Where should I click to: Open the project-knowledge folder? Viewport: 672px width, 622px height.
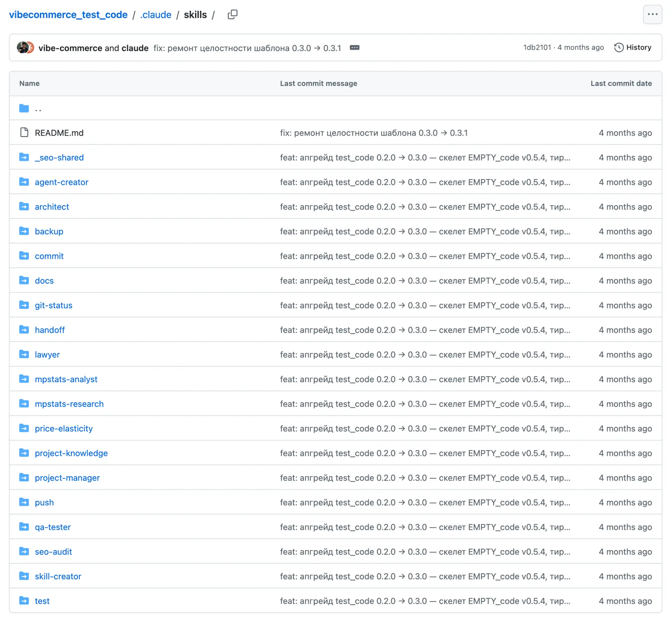coord(71,453)
